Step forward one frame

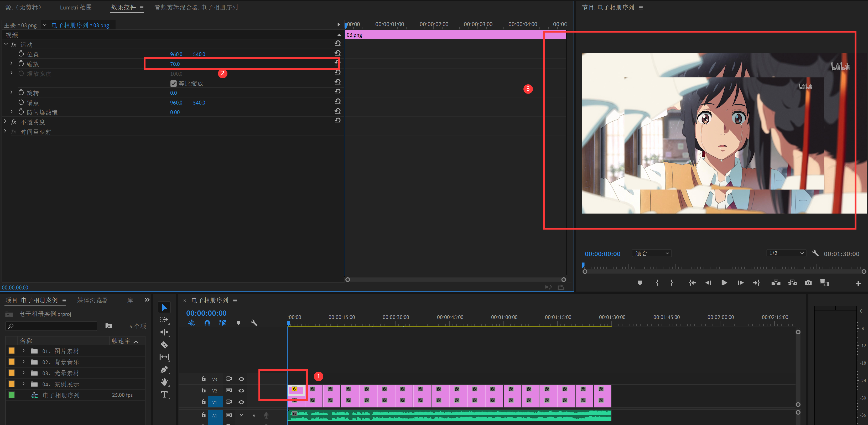740,283
